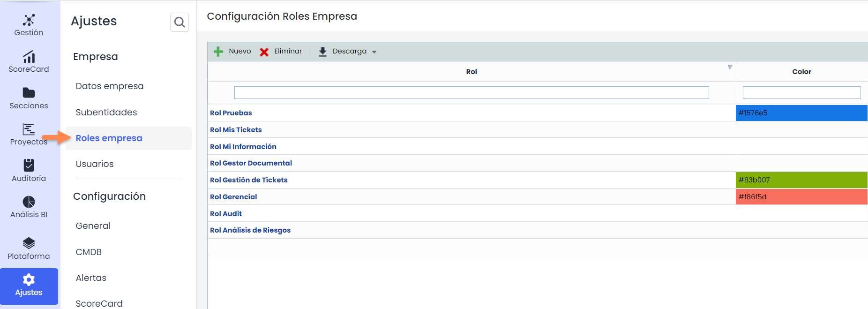Open the Plataforma layers icon
868x309 pixels.
click(29, 243)
